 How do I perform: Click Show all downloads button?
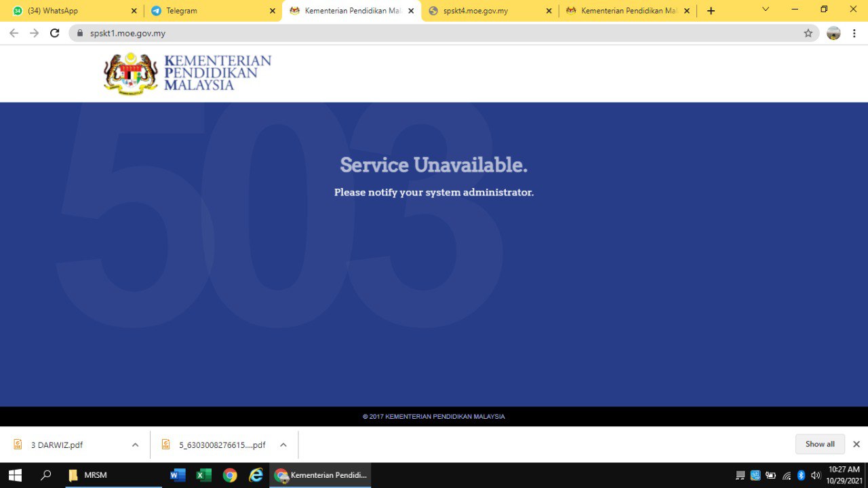pos(820,444)
